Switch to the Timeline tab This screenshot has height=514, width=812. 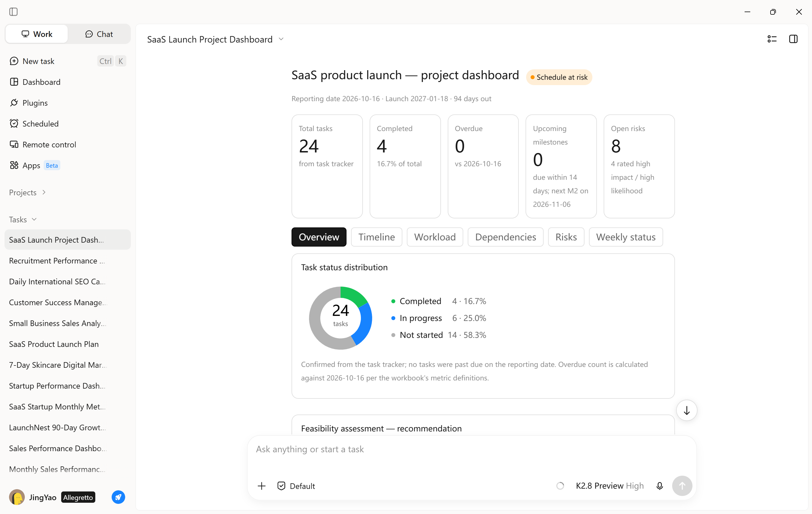pos(376,237)
